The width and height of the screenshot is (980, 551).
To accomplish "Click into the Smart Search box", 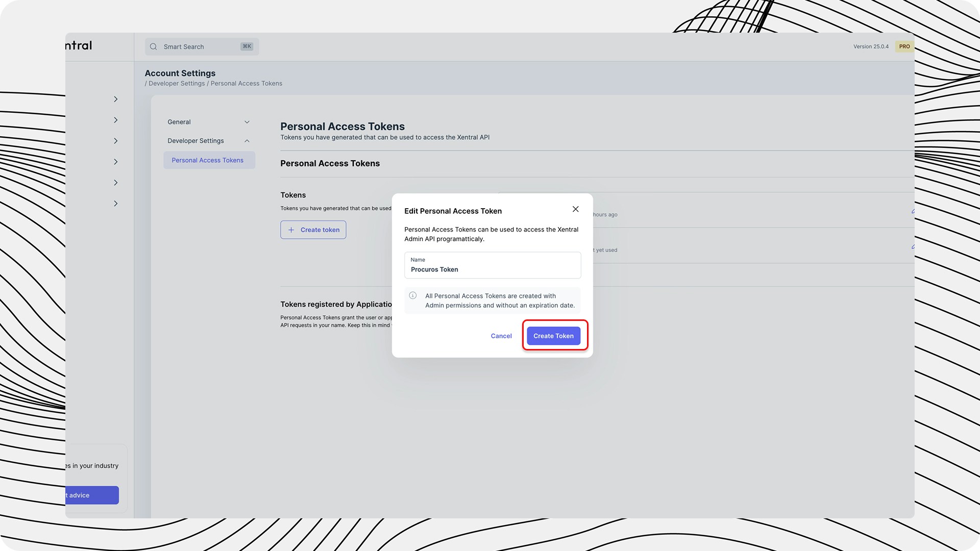I will (x=199, y=46).
